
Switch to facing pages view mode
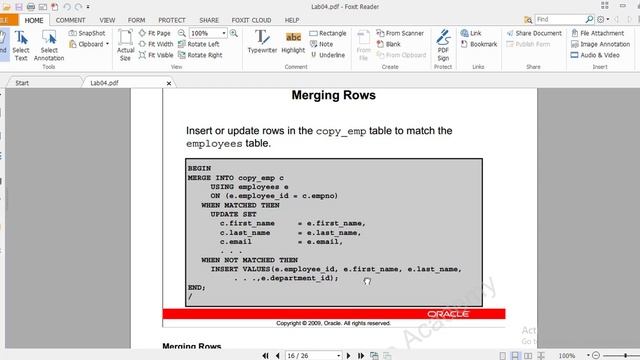(x=528, y=356)
